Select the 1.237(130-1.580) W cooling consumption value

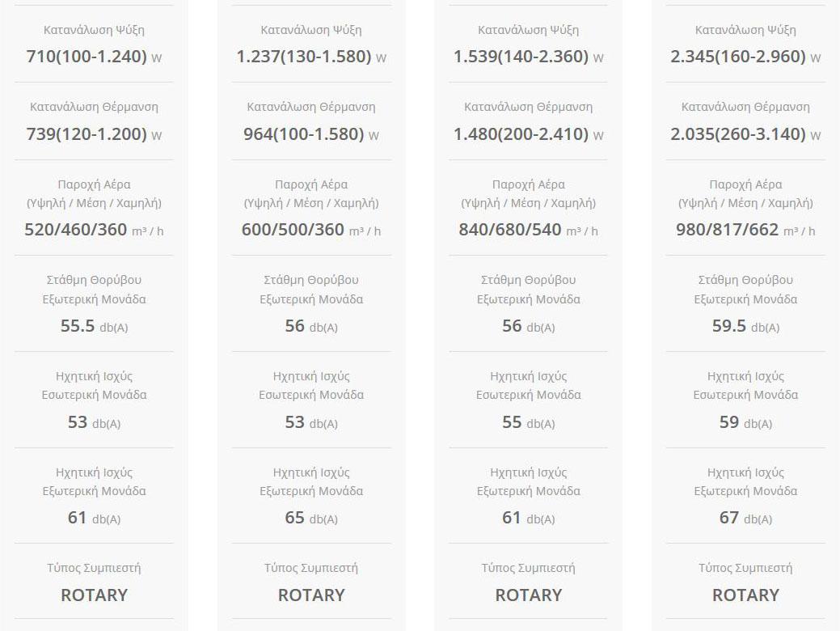[311, 57]
